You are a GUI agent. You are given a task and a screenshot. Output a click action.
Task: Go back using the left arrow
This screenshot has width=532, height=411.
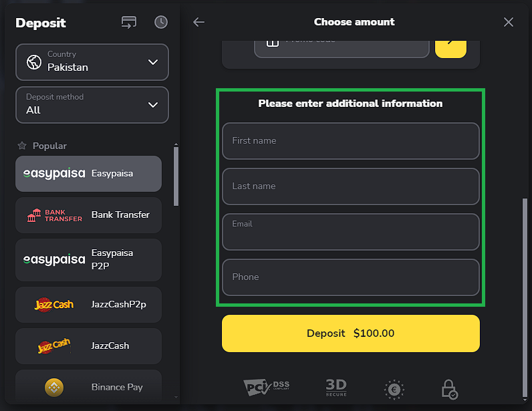[x=198, y=22]
